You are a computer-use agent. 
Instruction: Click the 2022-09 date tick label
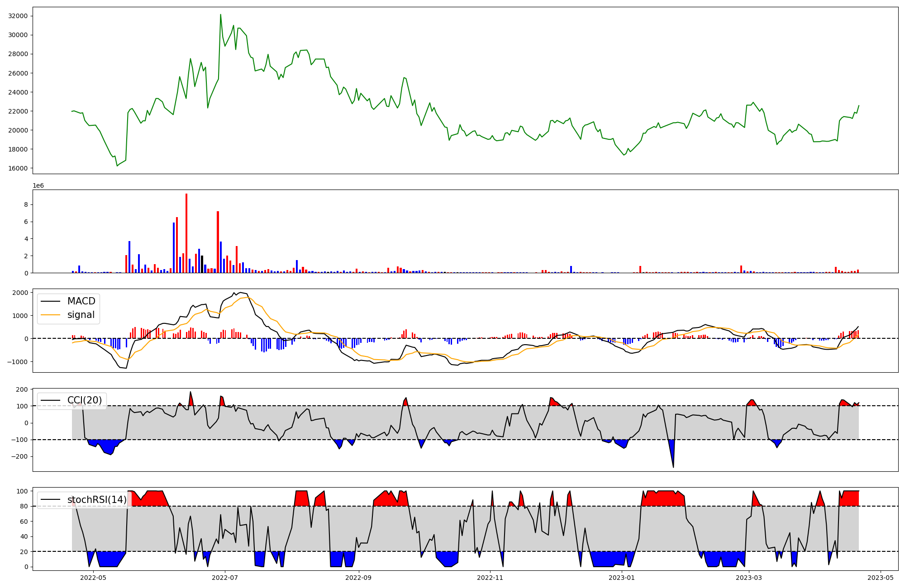tap(358, 578)
